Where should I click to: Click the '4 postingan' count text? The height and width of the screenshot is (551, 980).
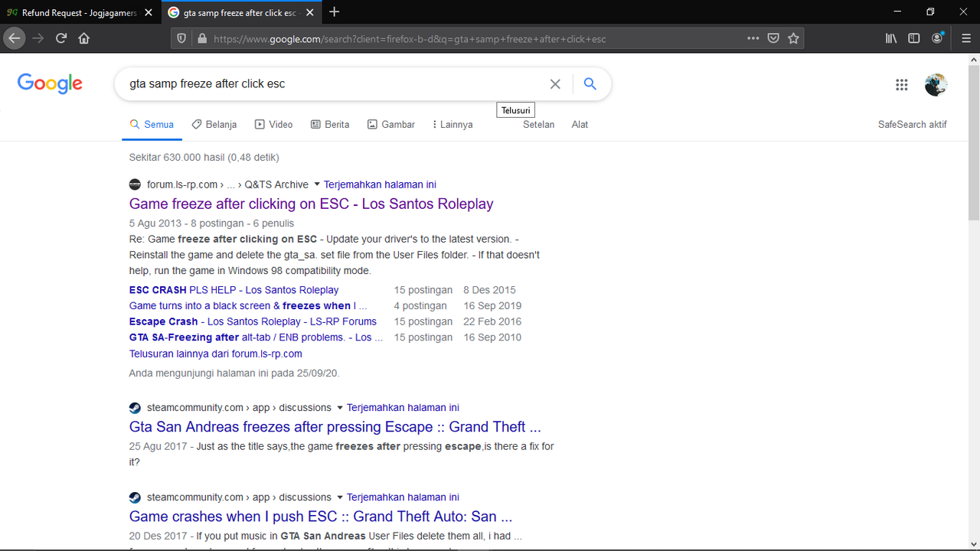tap(420, 305)
